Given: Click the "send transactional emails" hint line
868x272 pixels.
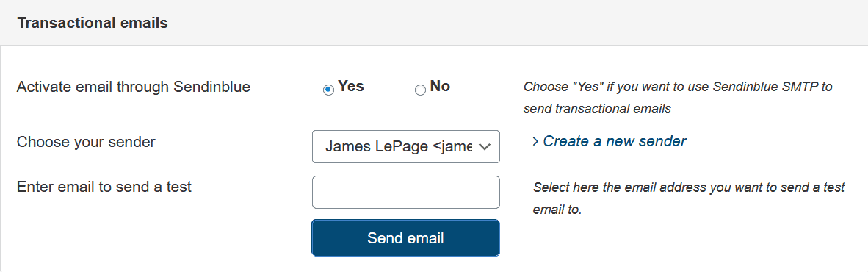Looking at the screenshot, I should pyautogui.click(x=597, y=109).
